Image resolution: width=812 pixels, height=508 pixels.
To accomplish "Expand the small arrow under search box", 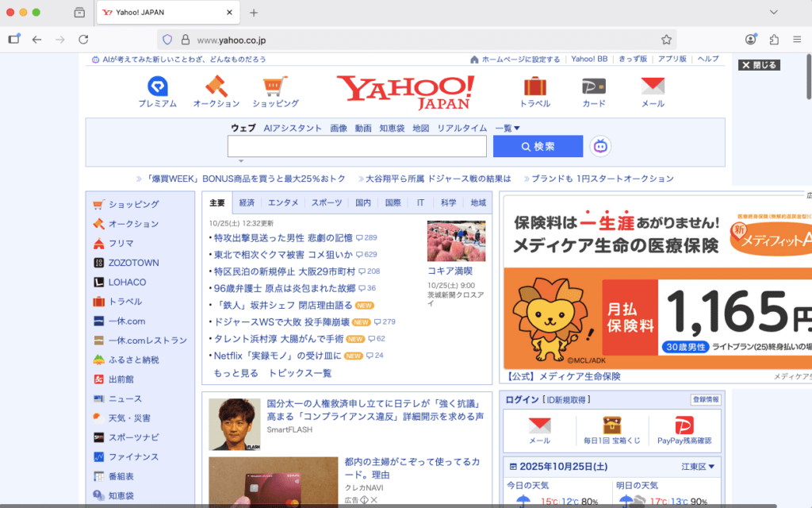I will point(241,161).
